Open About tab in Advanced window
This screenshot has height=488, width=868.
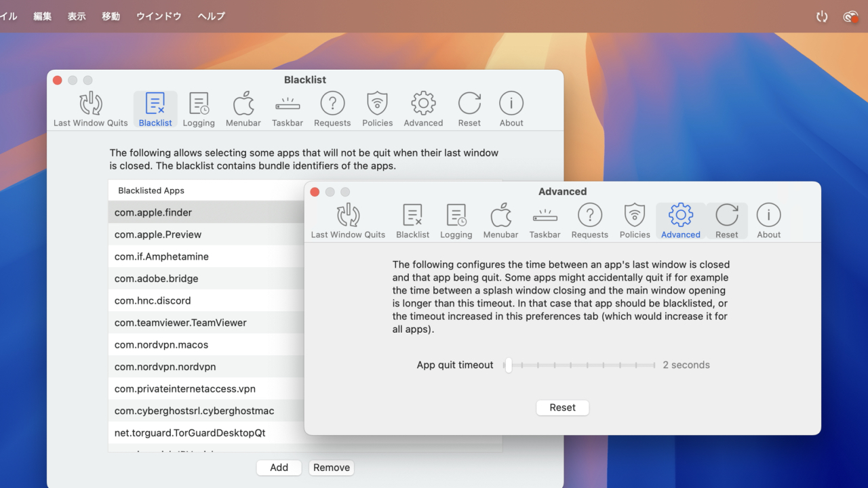[769, 222]
